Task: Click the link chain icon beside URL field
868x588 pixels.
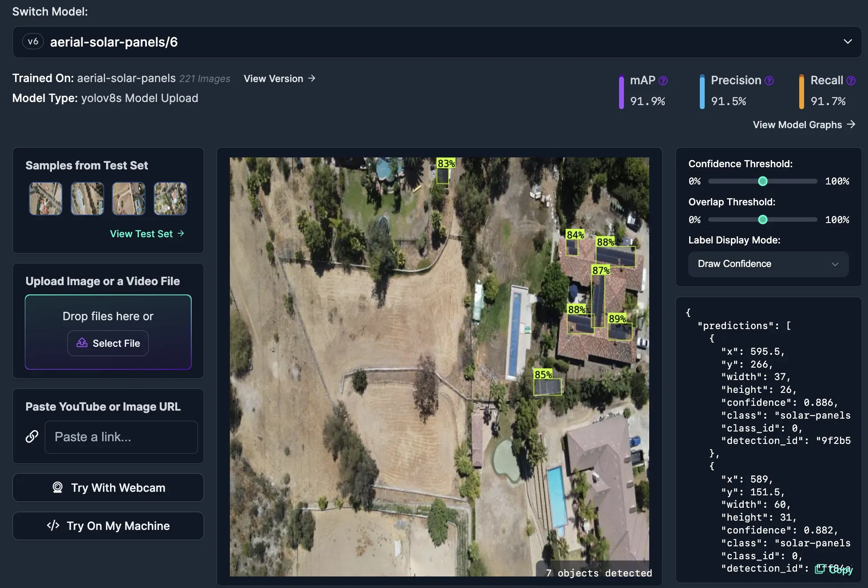Action: (x=32, y=436)
